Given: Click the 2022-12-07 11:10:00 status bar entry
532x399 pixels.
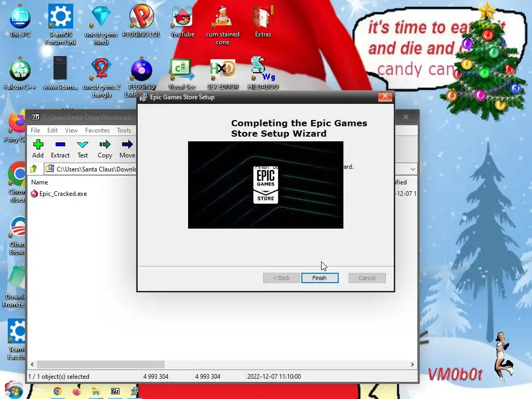Looking at the screenshot, I should click(274, 377).
